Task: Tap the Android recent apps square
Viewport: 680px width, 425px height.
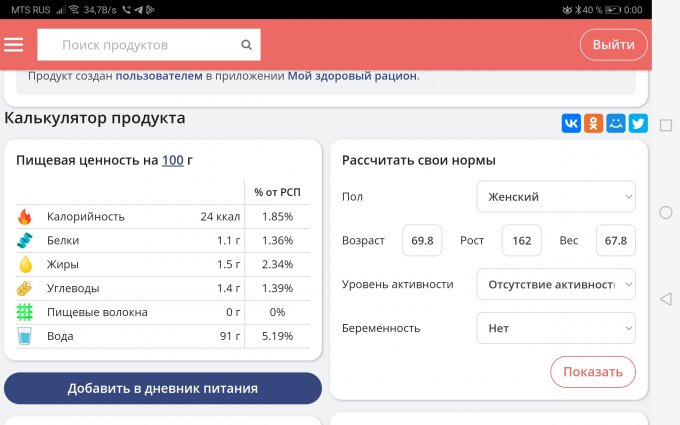Action: 666,124
